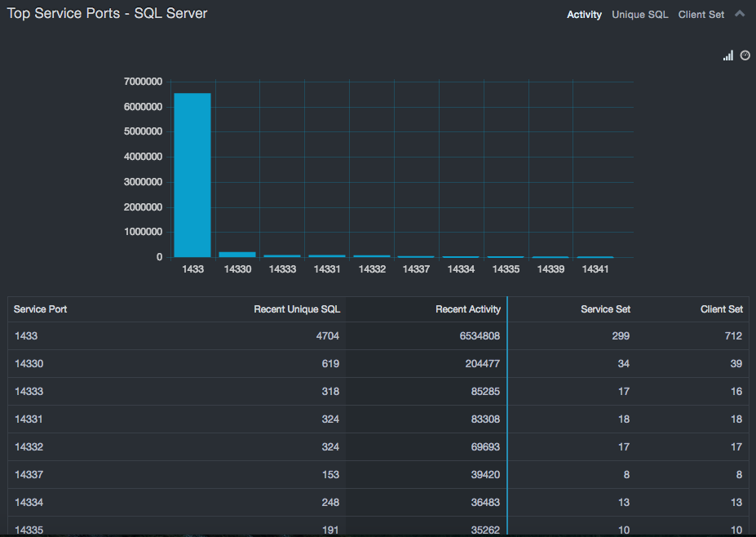Screen dimensions: 756x537
Task: Select port 1433 in table row
Action: point(26,335)
